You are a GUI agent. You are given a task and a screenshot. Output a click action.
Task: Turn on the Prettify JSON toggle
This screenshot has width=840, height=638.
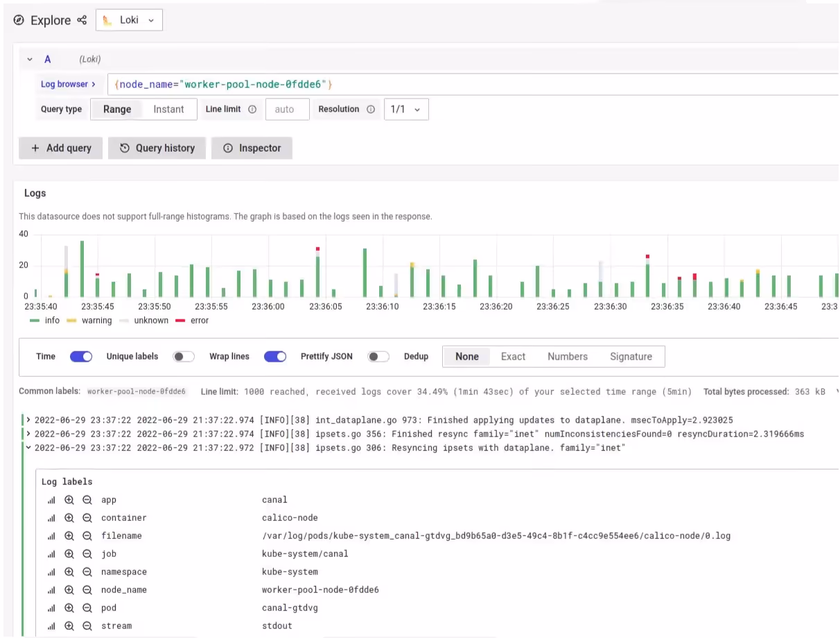pos(378,357)
